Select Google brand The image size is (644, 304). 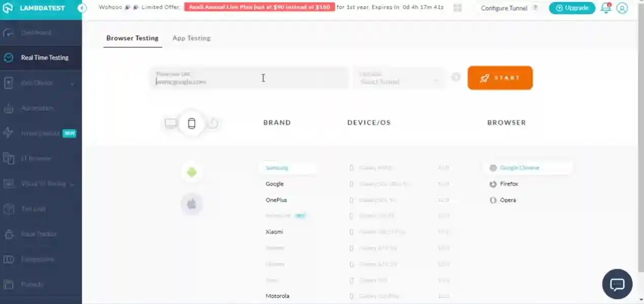coord(274,184)
